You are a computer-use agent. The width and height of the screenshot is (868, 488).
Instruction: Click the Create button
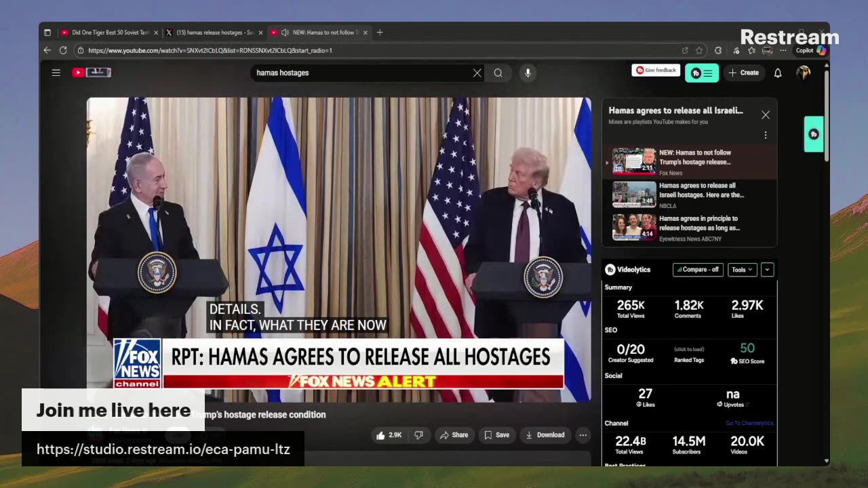744,73
